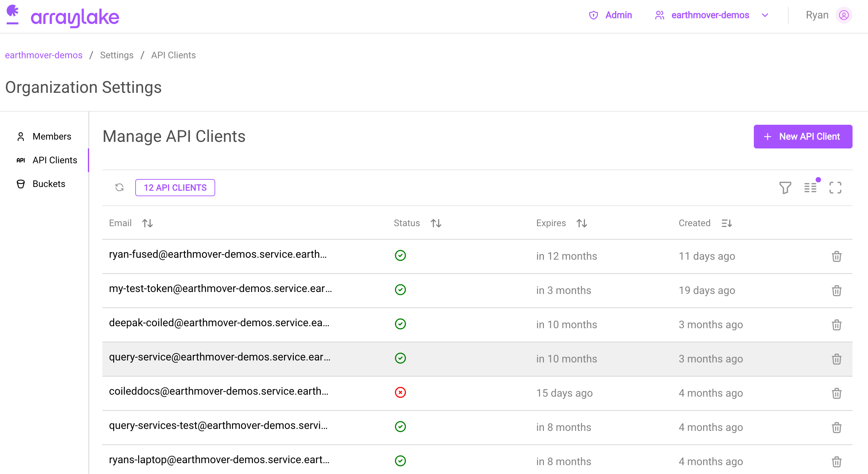Click the Buckets bucket icon

21,184
